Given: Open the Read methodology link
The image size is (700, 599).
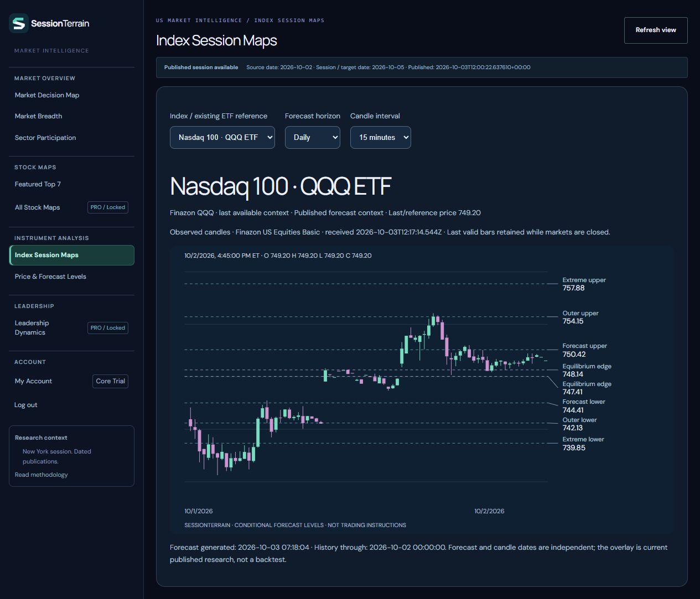Looking at the screenshot, I should coord(42,475).
